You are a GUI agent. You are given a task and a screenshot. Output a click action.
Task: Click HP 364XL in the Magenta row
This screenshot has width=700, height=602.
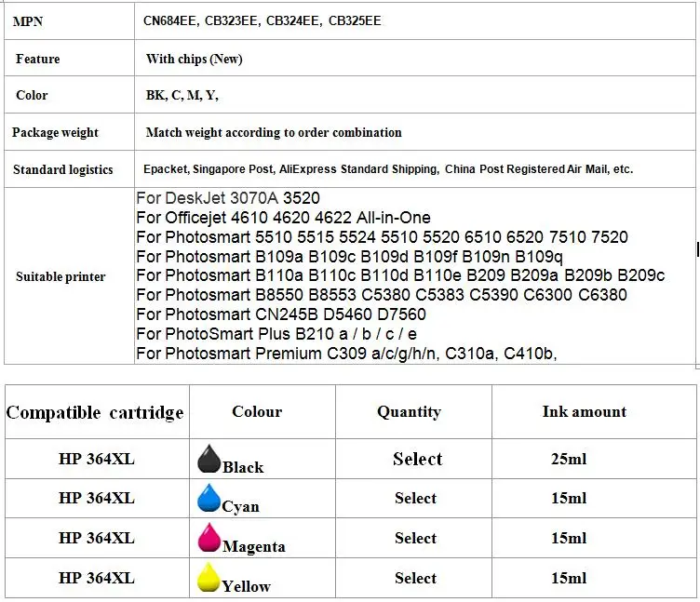click(x=97, y=538)
